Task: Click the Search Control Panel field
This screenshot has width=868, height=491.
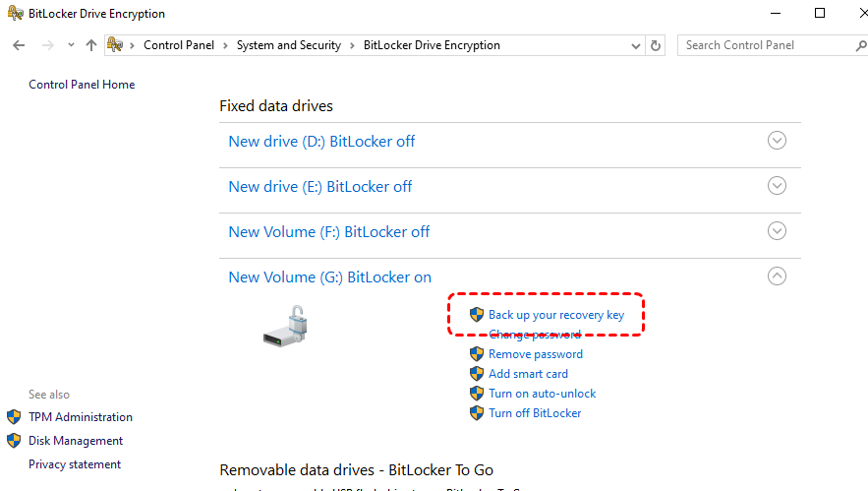Action: 762,45
